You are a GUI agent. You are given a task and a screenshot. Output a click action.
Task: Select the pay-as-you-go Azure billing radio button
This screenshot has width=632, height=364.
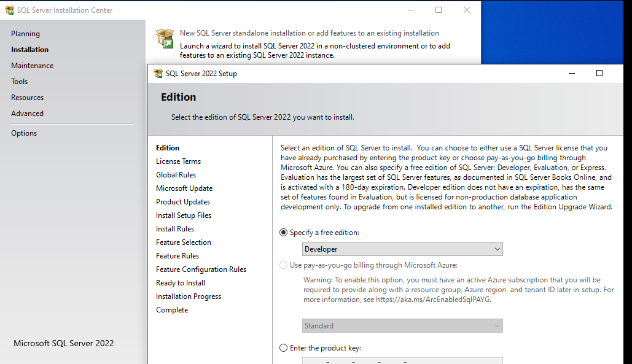click(283, 265)
